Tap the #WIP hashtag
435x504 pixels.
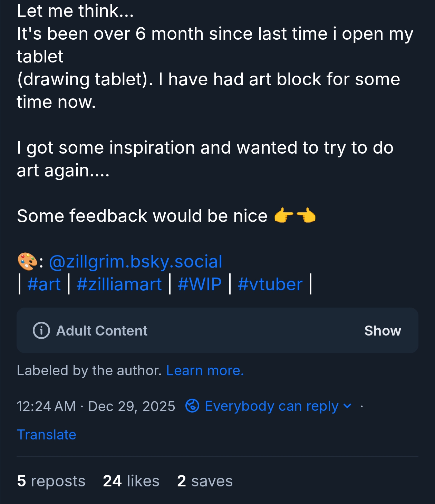click(x=200, y=284)
